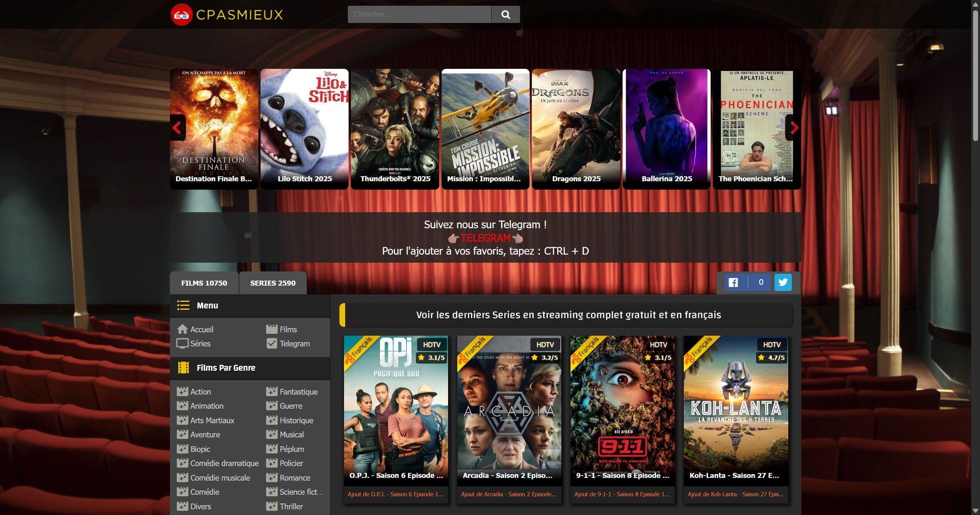The height and width of the screenshot is (515, 980).
Task: Open Koh-Lanta Saison 27 episode thumbnail
Action: coord(735,409)
